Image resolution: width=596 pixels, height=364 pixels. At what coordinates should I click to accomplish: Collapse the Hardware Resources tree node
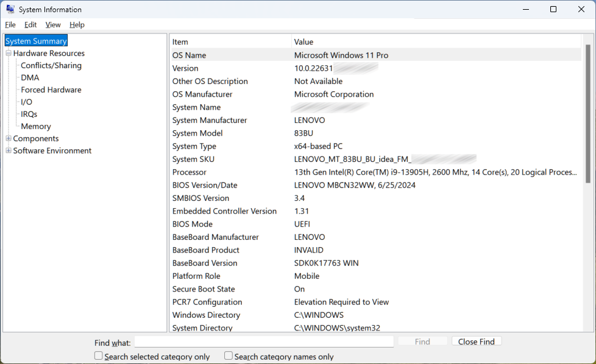[x=9, y=54]
